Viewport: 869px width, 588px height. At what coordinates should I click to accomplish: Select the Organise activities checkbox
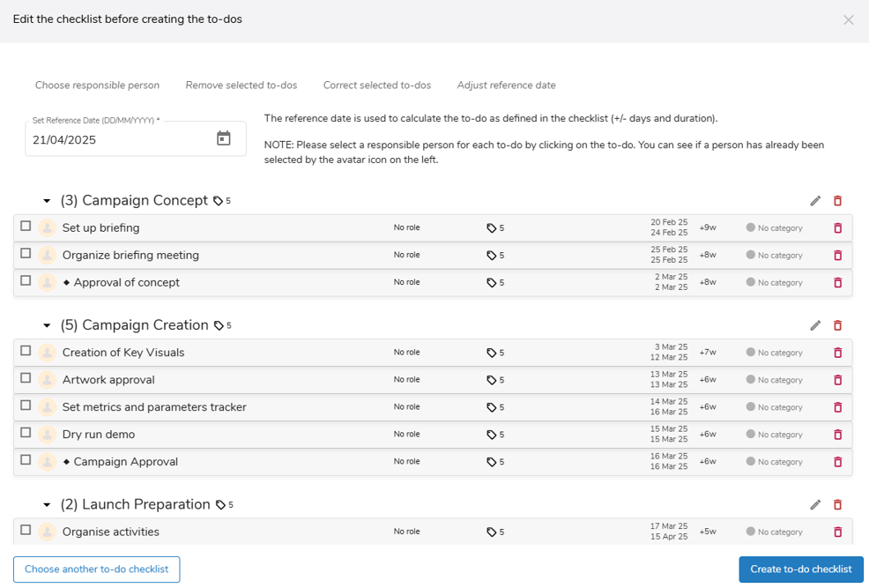pos(26,531)
